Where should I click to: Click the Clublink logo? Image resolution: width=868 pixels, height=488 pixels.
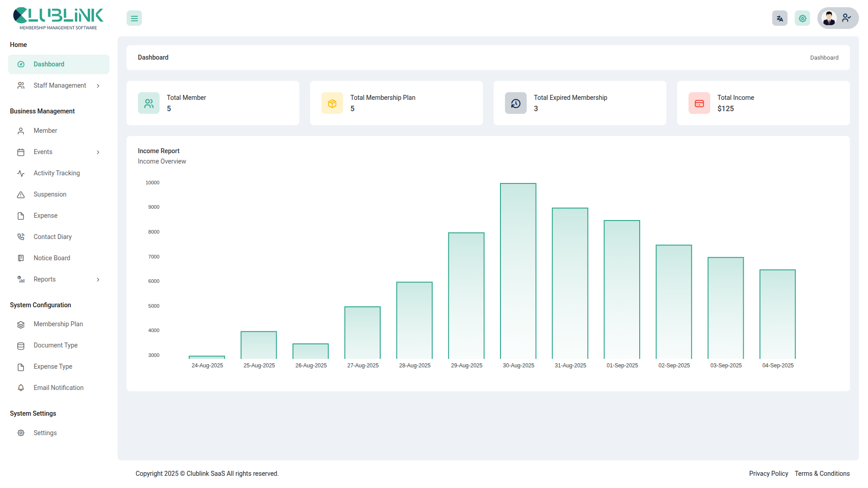click(x=58, y=17)
